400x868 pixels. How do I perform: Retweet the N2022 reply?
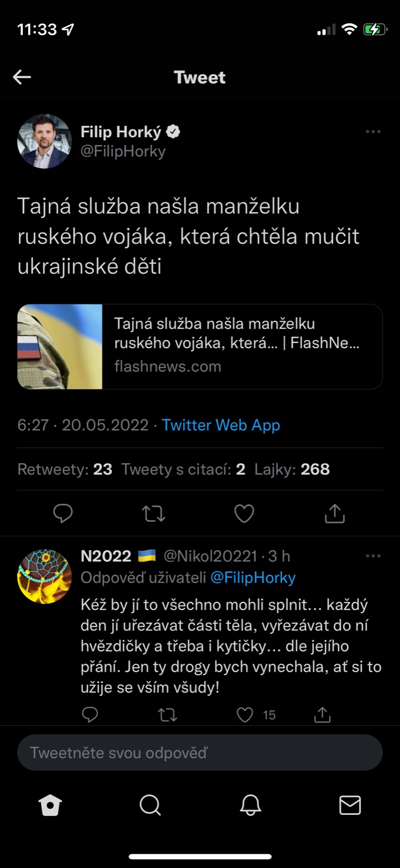click(x=167, y=715)
